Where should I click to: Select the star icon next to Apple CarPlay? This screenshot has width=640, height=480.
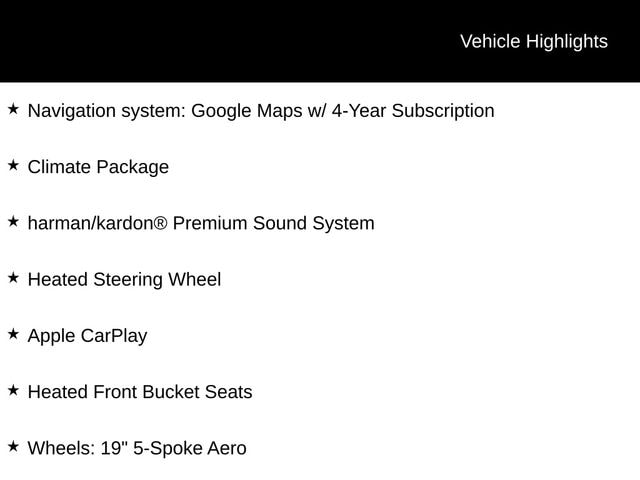(x=13, y=333)
